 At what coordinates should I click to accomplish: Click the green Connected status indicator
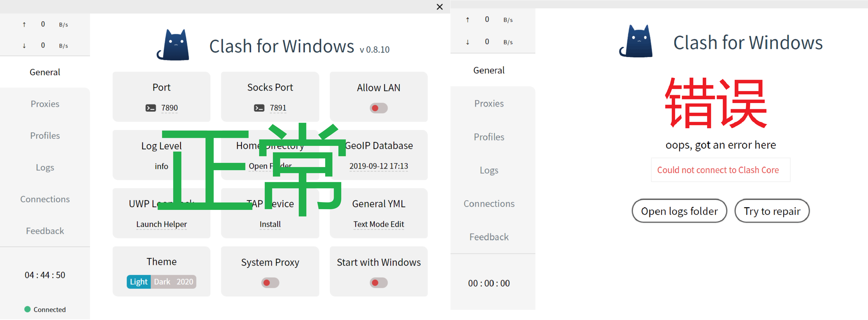coord(28,309)
